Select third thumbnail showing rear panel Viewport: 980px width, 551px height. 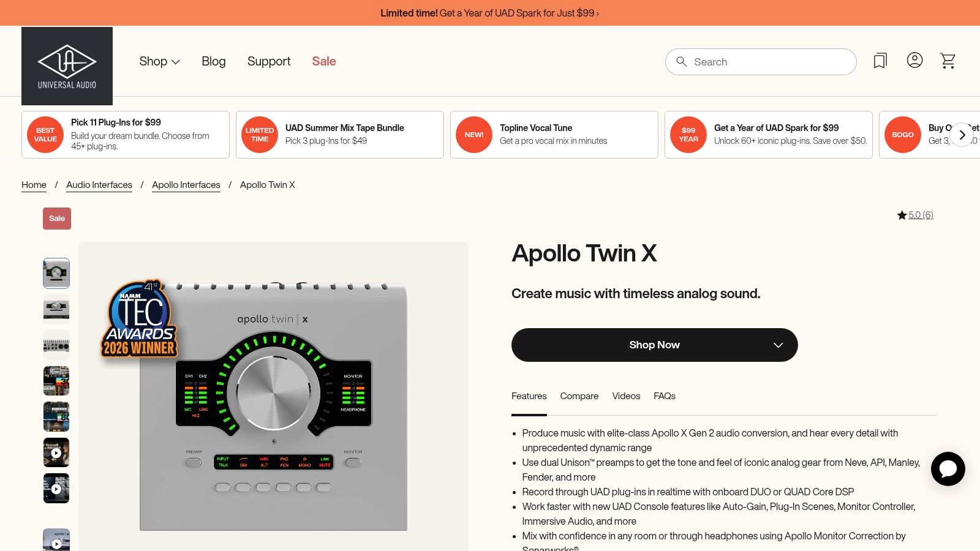(x=56, y=345)
